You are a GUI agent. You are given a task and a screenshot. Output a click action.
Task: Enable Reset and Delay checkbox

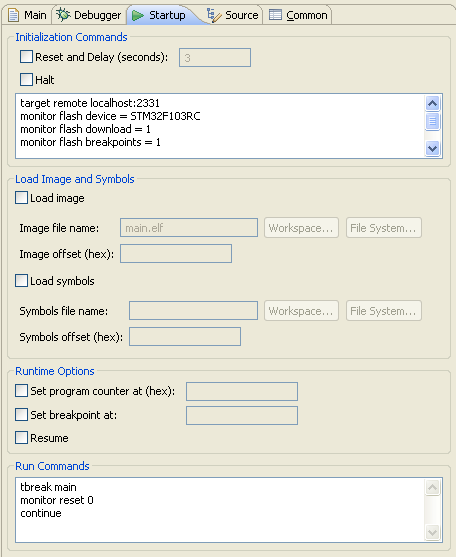click(x=26, y=57)
